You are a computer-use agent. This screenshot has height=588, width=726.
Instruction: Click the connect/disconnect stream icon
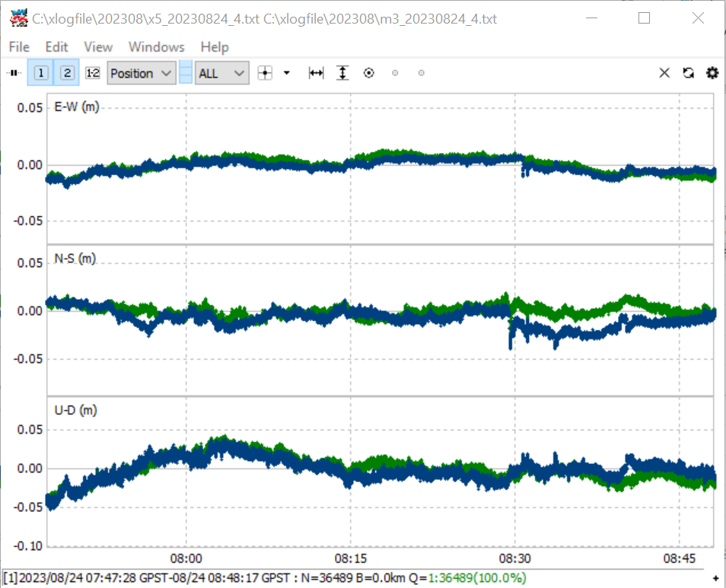point(14,73)
